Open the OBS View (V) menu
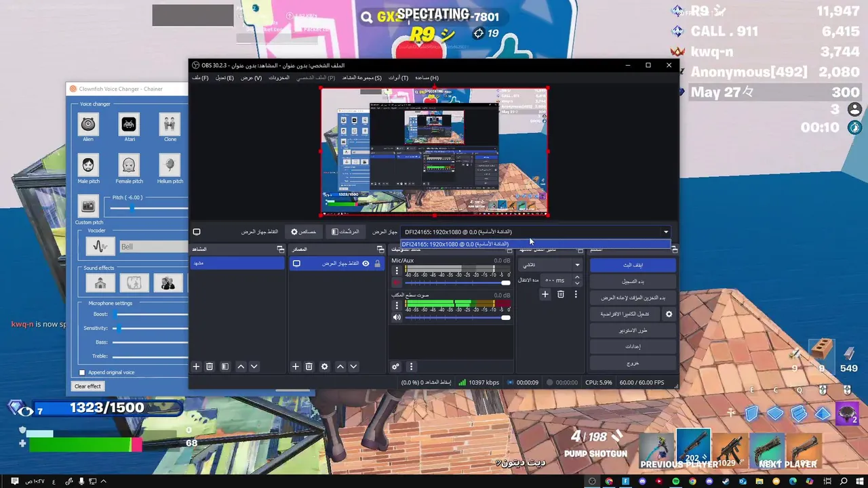The height and width of the screenshot is (488, 868). coord(251,78)
